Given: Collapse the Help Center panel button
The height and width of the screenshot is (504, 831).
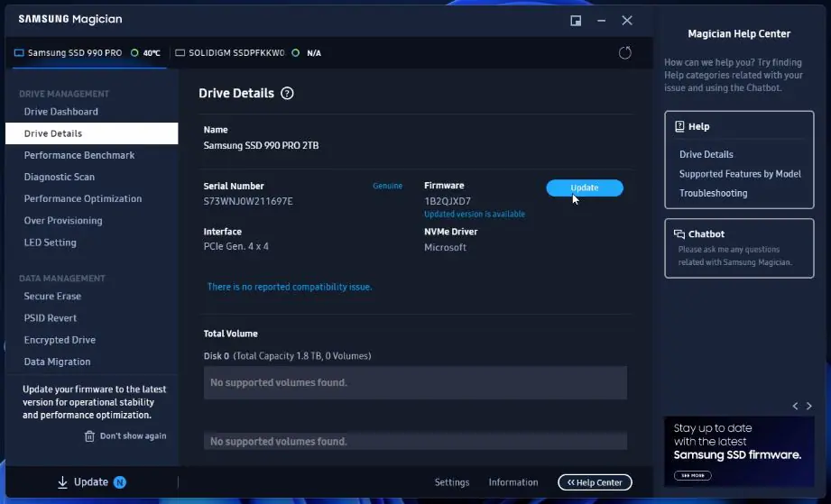Looking at the screenshot, I should coord(595,482).
